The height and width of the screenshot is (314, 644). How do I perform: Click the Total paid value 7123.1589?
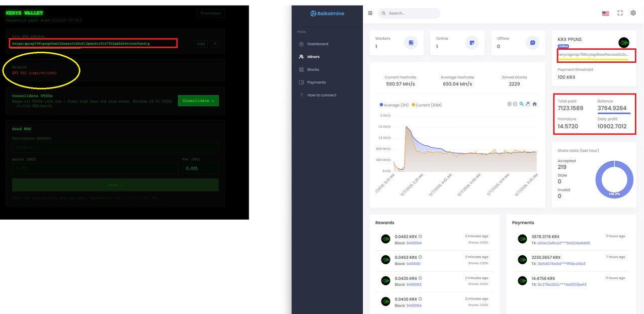coord(571,108)
